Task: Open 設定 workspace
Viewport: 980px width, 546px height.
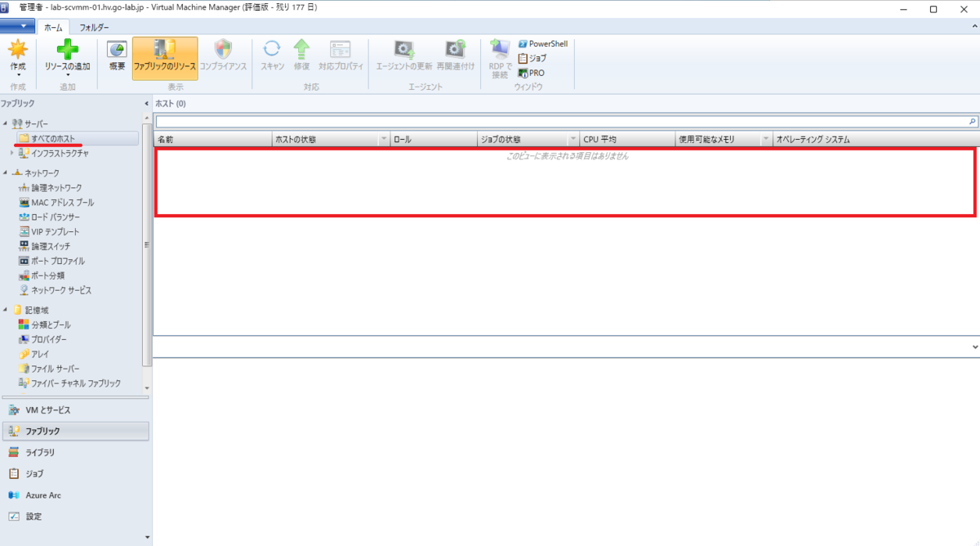Action: tap(76, 517)
